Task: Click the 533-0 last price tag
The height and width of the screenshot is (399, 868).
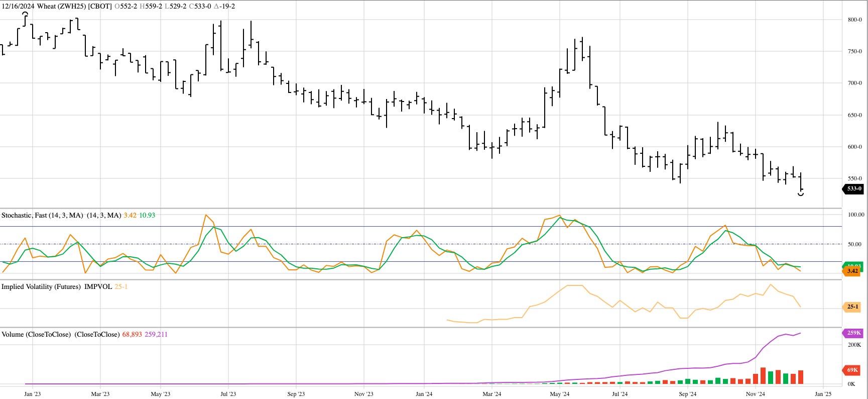Action: click(853, 189)
